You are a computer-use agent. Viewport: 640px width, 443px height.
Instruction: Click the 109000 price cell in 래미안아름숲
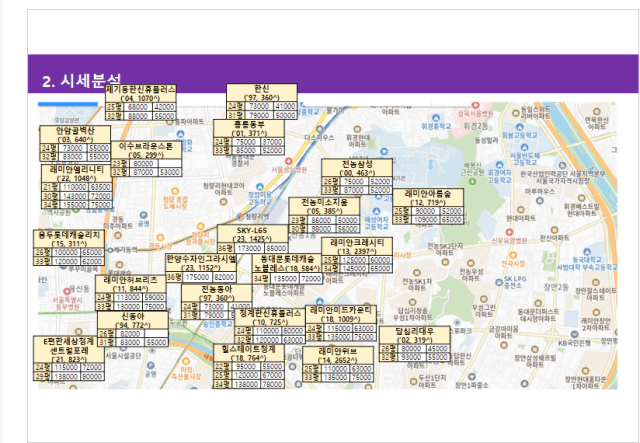tap(426, 220)
